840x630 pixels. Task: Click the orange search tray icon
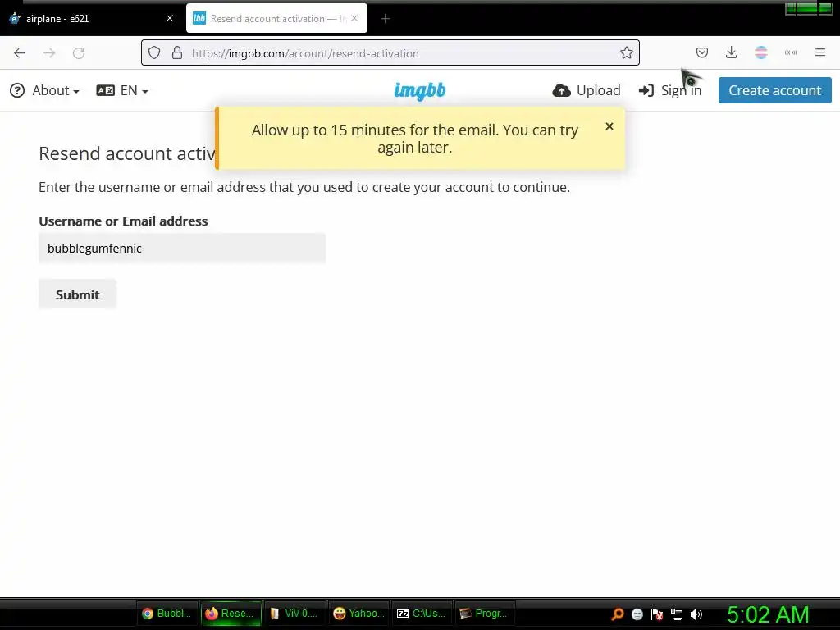click(618, 614)
